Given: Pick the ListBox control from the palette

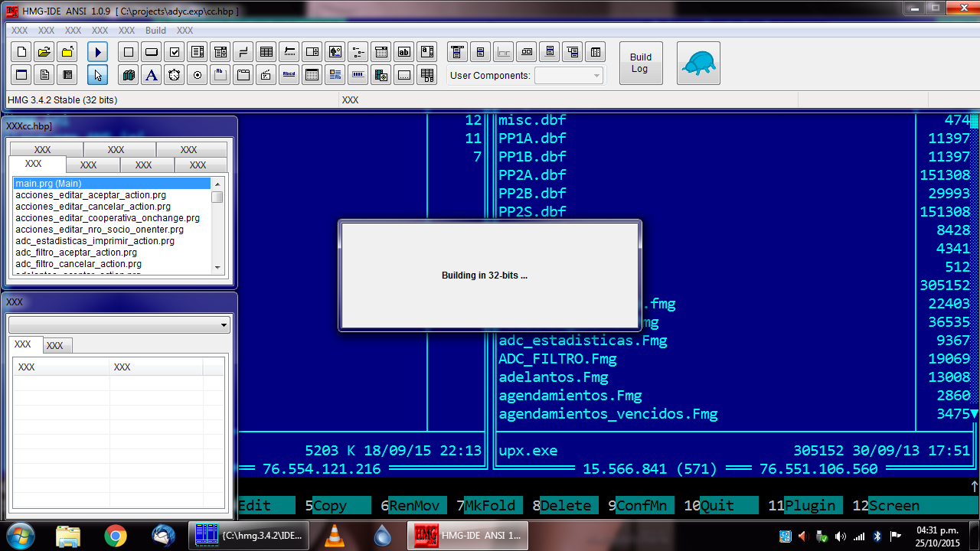Looking at the screenshot, I should 198,52.
